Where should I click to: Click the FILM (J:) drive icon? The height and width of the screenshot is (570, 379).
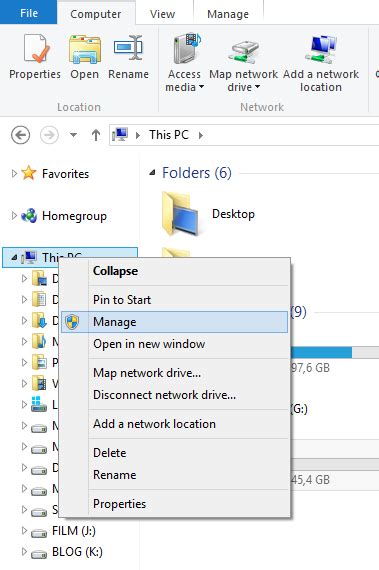pyautogui.click(x=39, y=533)
